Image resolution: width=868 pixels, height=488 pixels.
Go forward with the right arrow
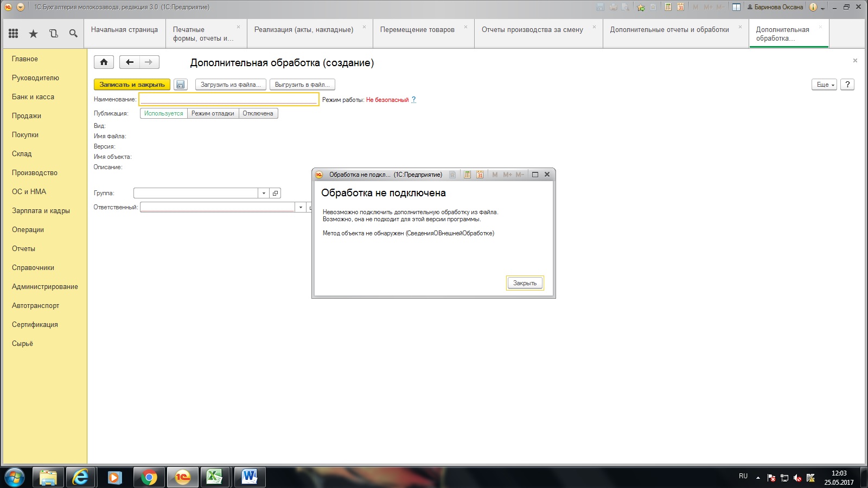point(149,62)
